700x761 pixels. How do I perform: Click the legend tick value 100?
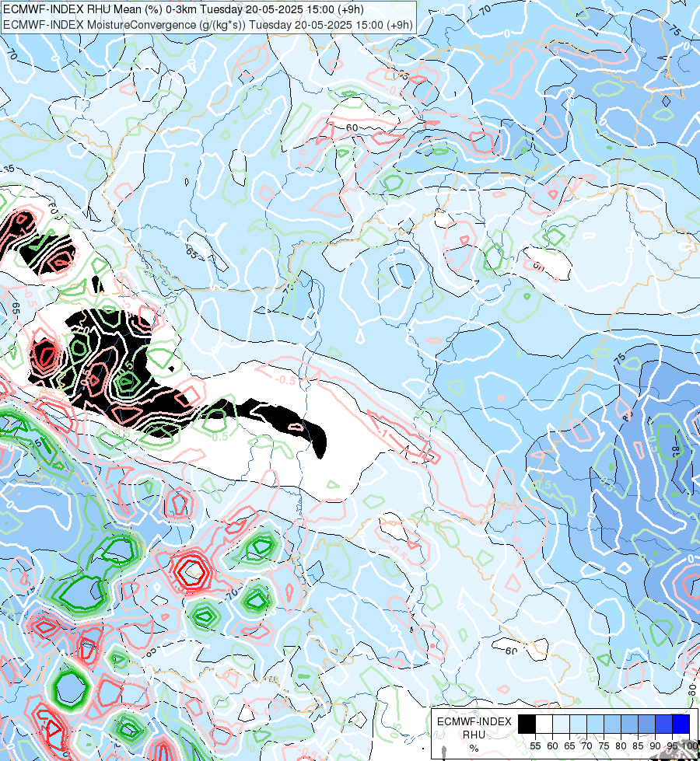pyautogui.click(x=689, y=746)
